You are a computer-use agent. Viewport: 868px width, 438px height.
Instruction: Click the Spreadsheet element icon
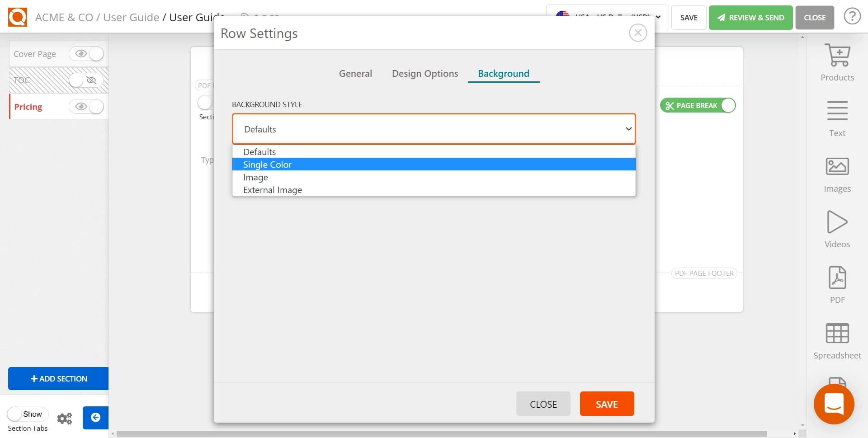tap(837, 333)
